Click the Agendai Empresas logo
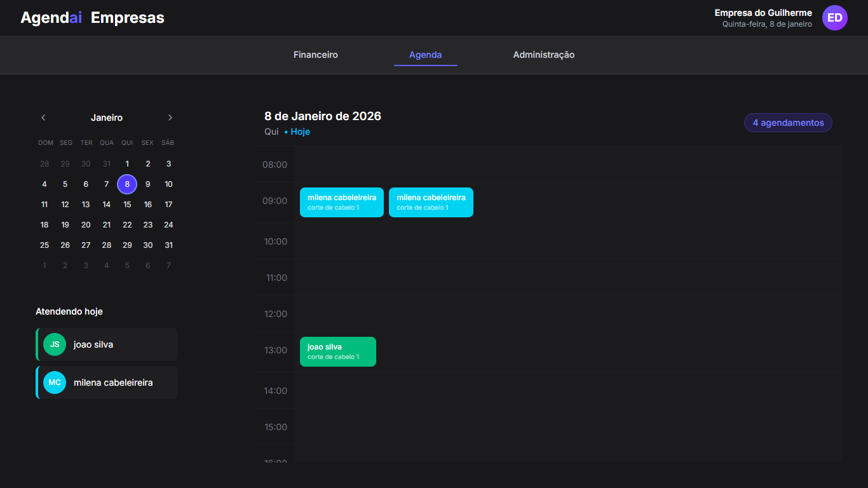This screenshot has height=488, width=868. tap(92, 18)
